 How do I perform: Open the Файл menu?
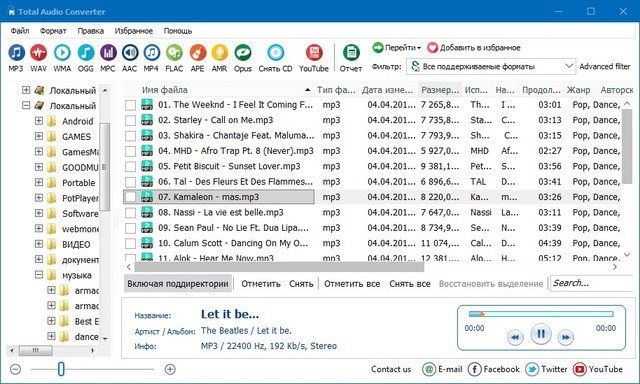(20, 31)
